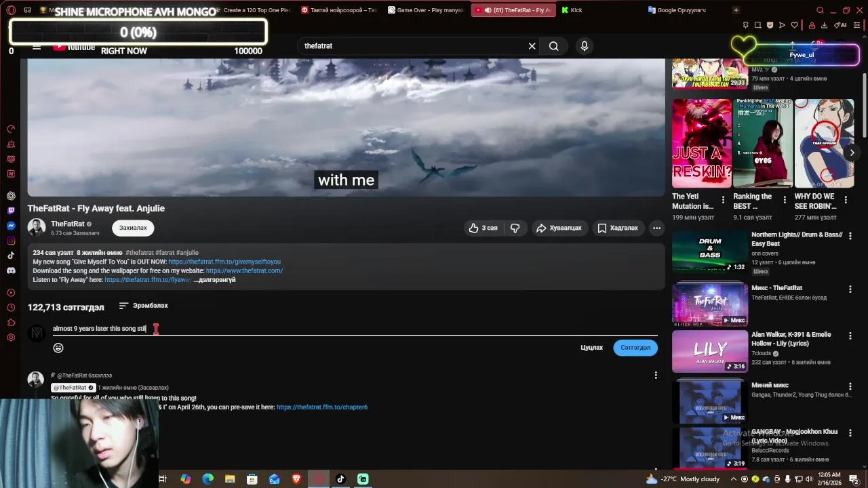This screenshot has height=488, width=868.
Task: Clear the YouTube search box with X
Action: coord(532,46)
